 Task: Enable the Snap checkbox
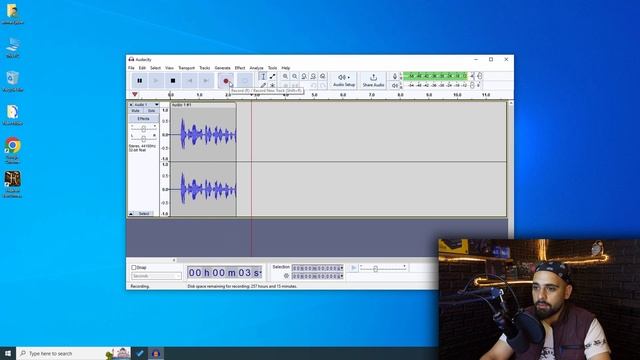coord(133,268)
